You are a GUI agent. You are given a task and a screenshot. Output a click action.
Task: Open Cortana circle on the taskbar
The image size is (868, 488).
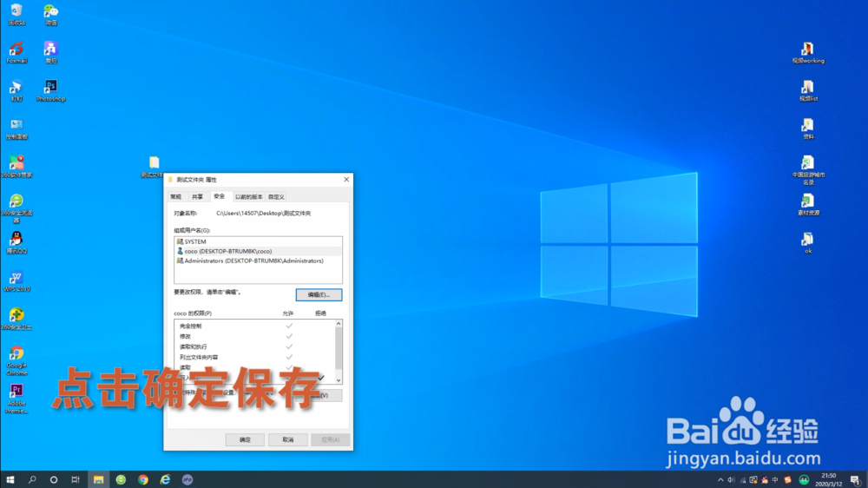(x=54, y=479)
